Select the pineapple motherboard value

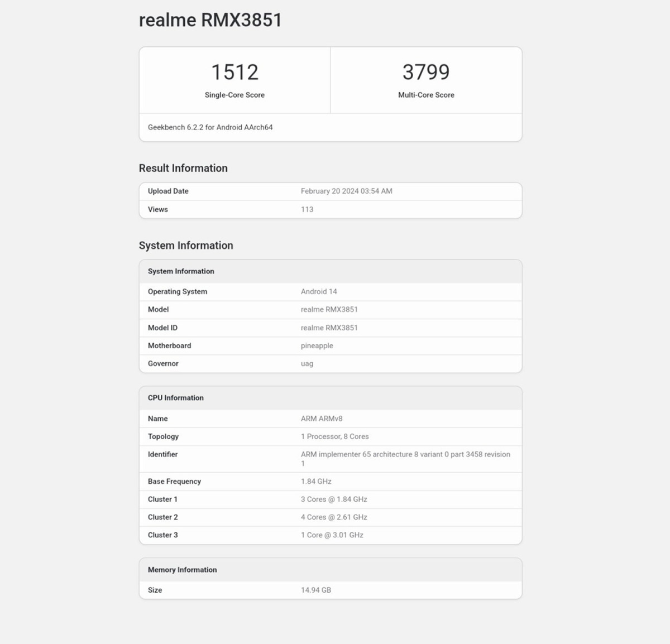[317, 345]
